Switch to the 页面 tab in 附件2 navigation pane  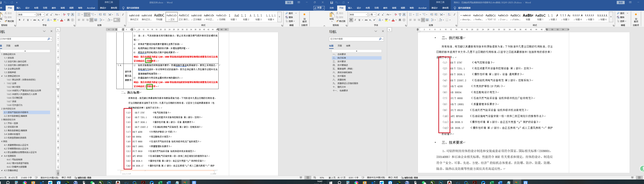340,46
